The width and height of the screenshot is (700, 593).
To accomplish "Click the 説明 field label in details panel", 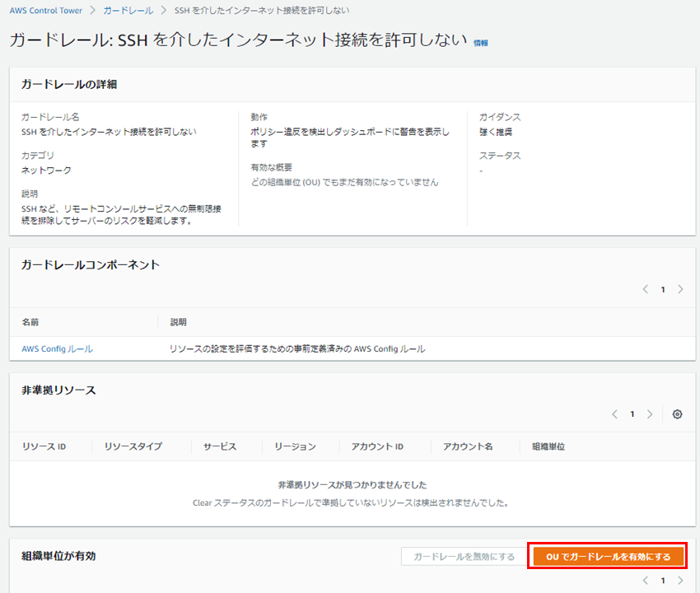I will [30, 194].
